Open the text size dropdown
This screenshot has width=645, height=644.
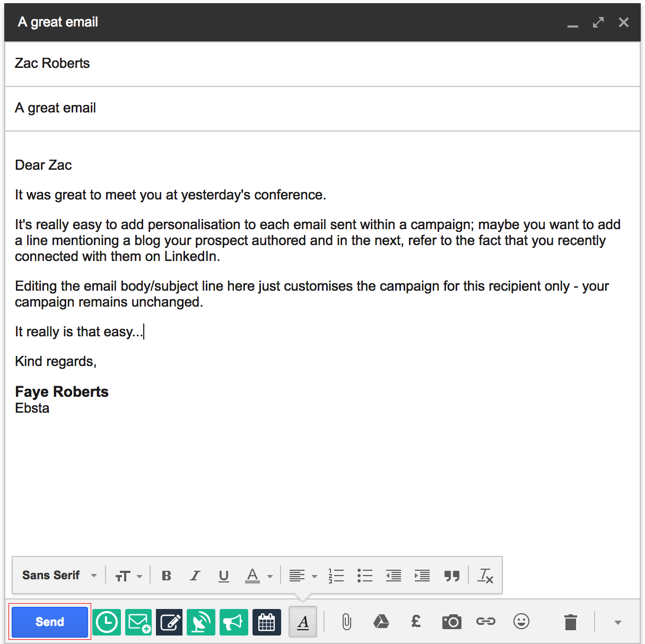tap(128, 576)
